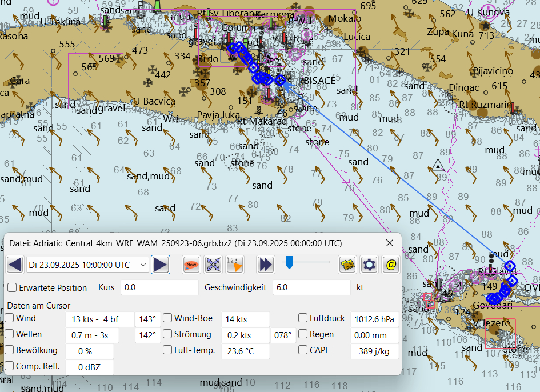Open GRIB settings gear icon

click(369, 265)
